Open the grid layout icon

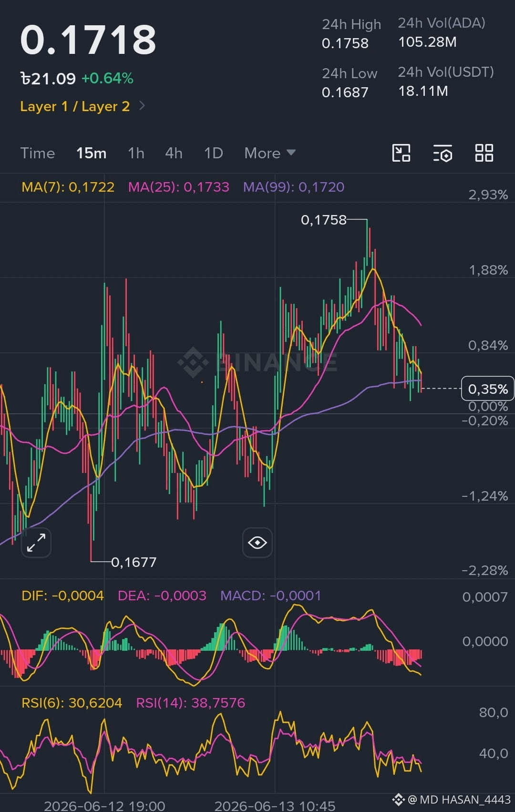pos(484,153)
